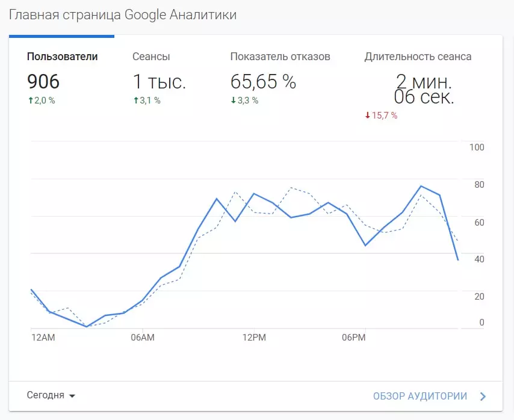Open the Показатель отказов metric tab
This screenshot has width=514, height=420.
click(x=280, y=57)
